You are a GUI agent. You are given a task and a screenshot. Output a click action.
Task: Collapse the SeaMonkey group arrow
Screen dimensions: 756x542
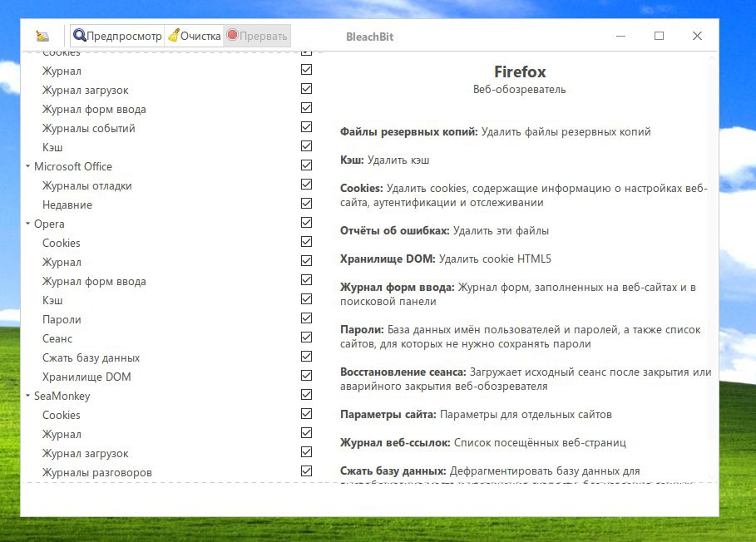(x=28, y=396)
